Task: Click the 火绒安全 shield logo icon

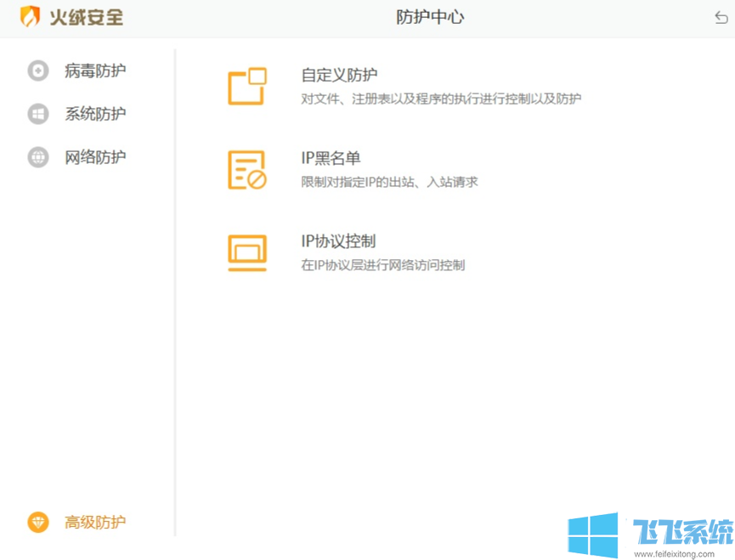Action: 29,17
